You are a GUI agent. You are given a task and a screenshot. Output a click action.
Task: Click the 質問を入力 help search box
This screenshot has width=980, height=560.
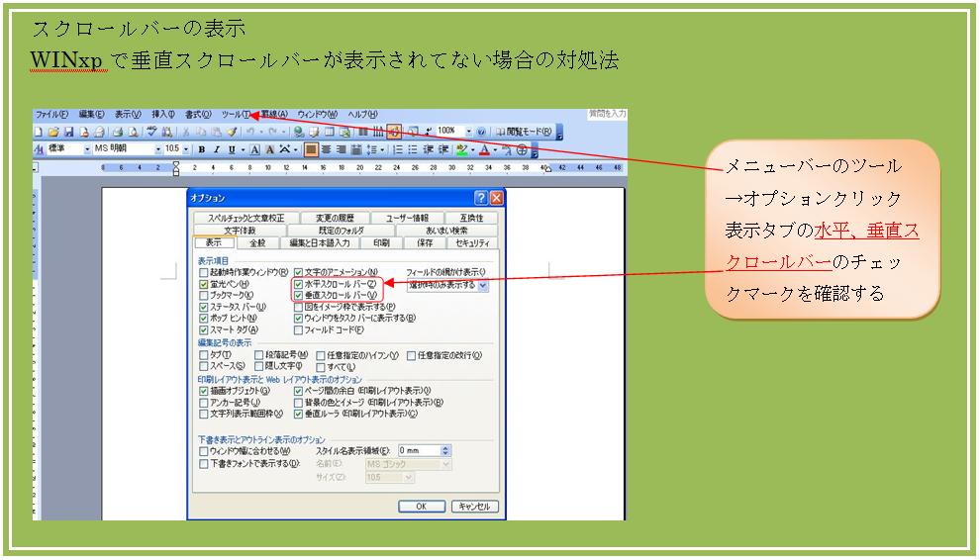pos(606,114)
